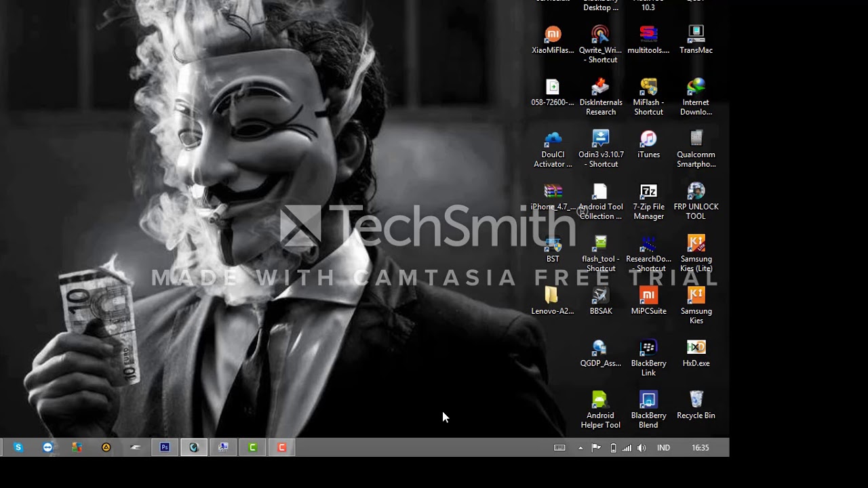868x488 pixels.
Task: Open the multitools desktop icon
Action: click(648, 39)
